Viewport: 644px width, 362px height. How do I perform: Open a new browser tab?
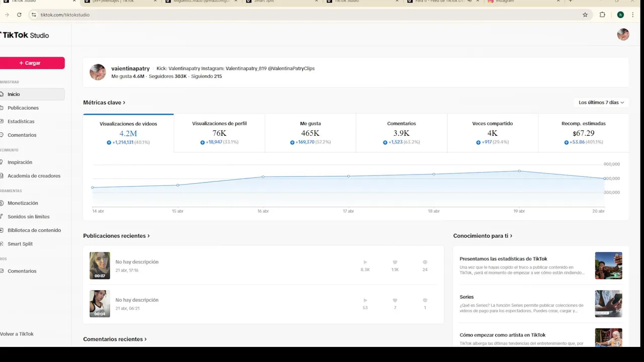(571, 2)
